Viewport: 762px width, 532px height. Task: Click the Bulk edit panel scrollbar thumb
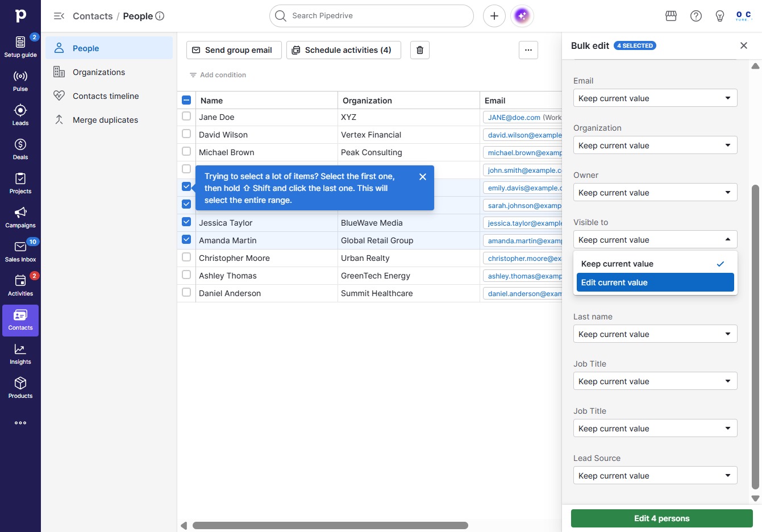pyautogui.click(x=755, y=336)
